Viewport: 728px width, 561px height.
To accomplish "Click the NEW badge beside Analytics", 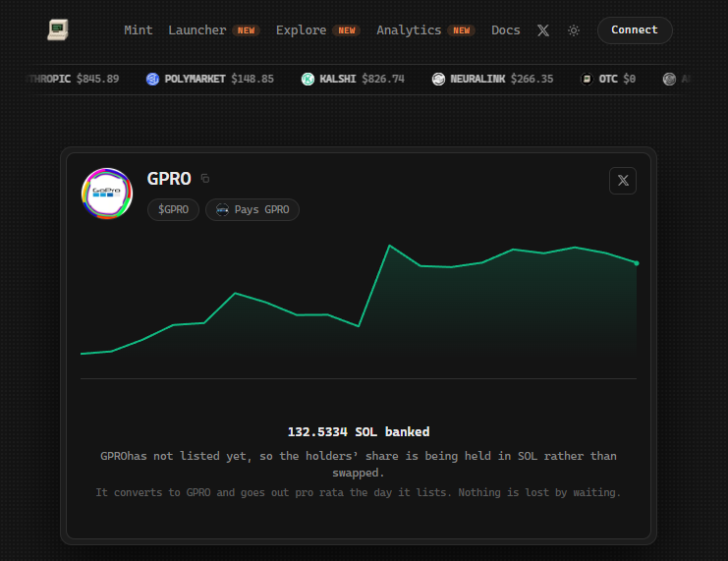I will 462,30.
